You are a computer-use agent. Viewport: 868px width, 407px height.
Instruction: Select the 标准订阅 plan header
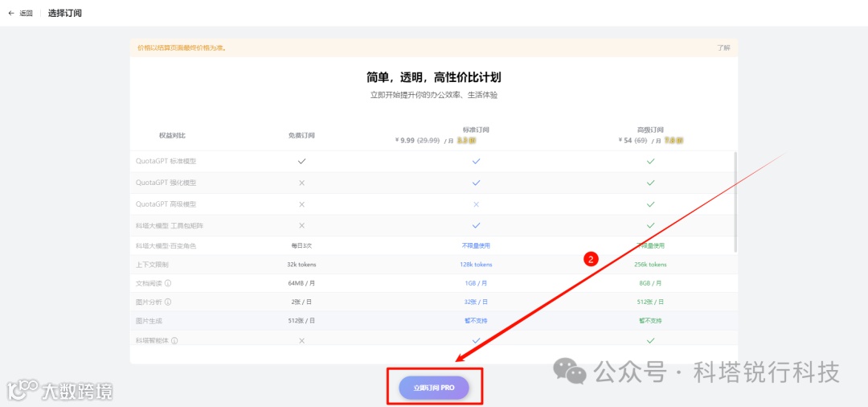click(476, 129)
